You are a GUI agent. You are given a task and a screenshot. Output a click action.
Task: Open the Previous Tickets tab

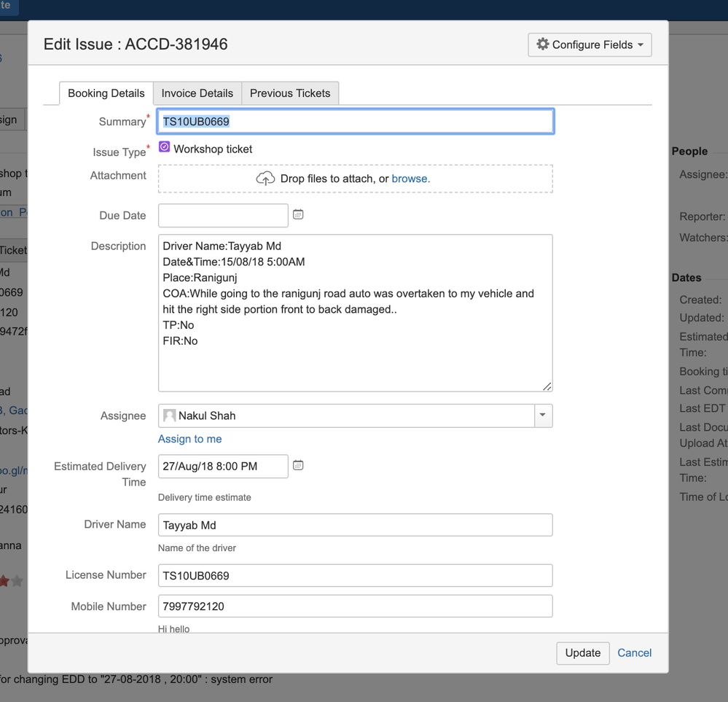click(290, 93)
